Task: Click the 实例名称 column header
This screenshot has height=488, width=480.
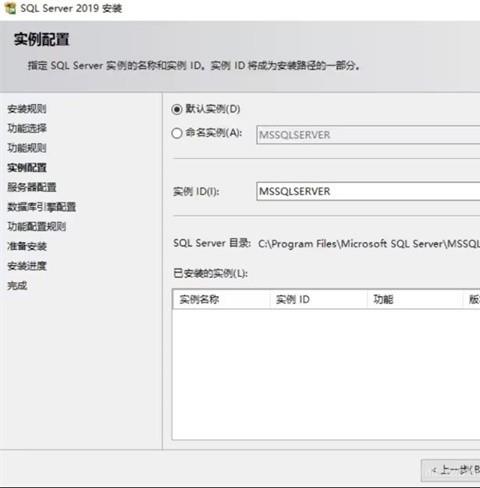Action: [x=221, y=299]
